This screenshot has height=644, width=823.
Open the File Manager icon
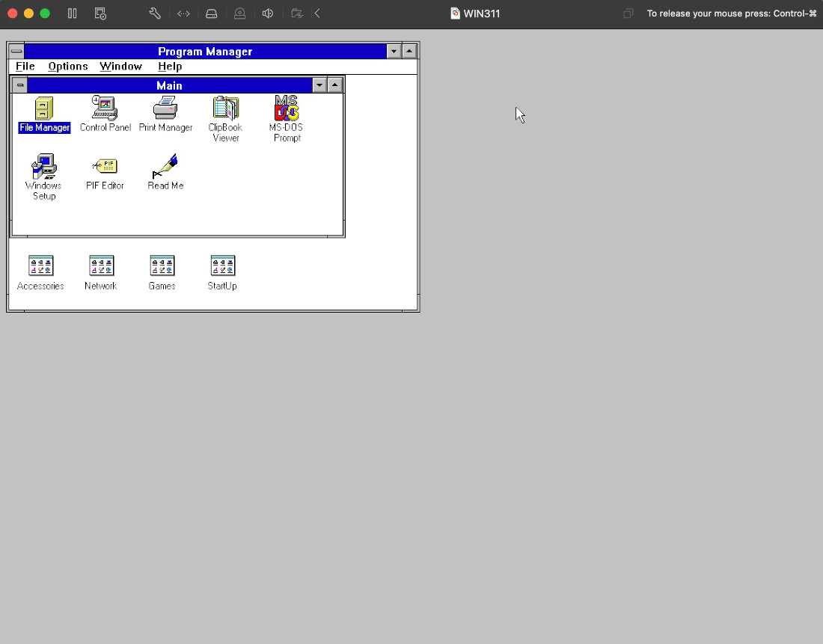tap(44, 109)
